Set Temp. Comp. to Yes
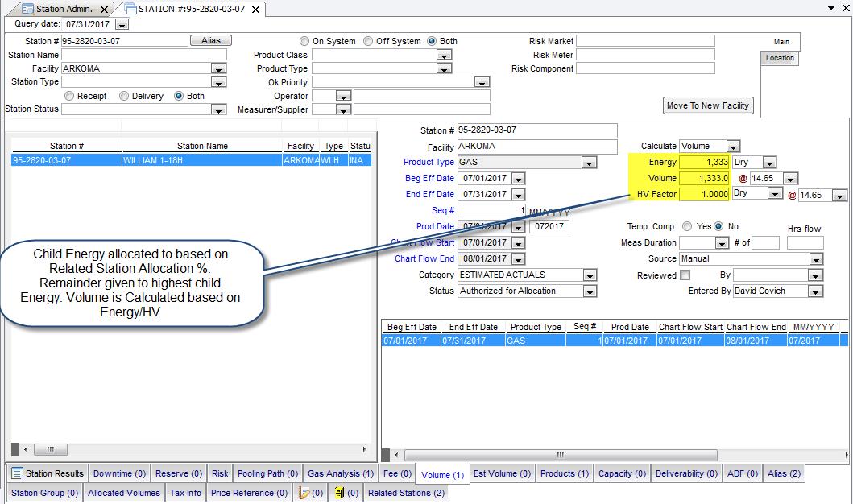 687,227
